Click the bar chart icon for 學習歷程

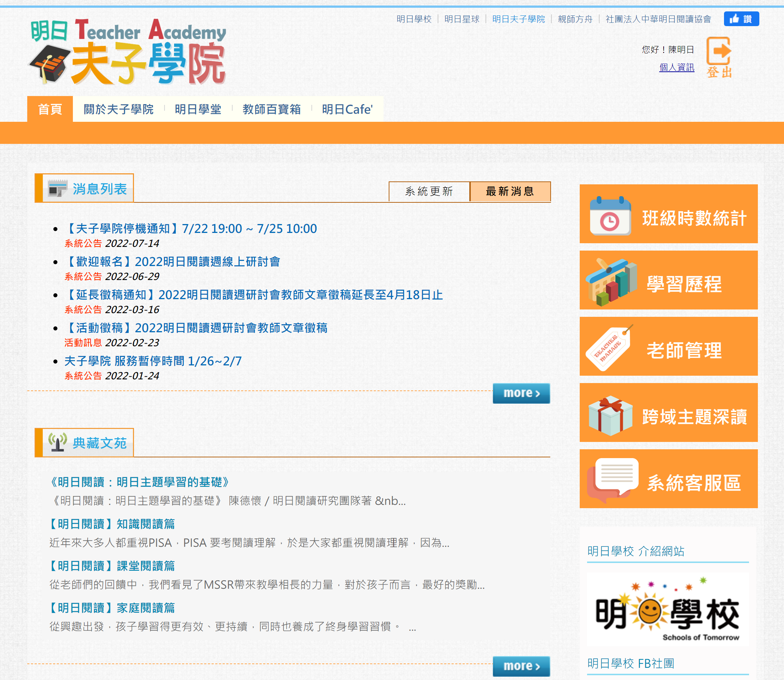tap(611, 282)
